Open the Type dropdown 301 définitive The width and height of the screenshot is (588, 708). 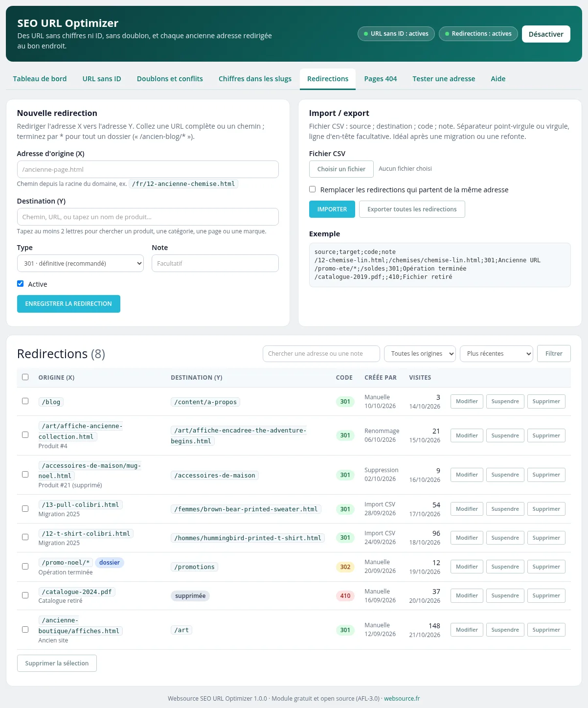tap(80, 263)
